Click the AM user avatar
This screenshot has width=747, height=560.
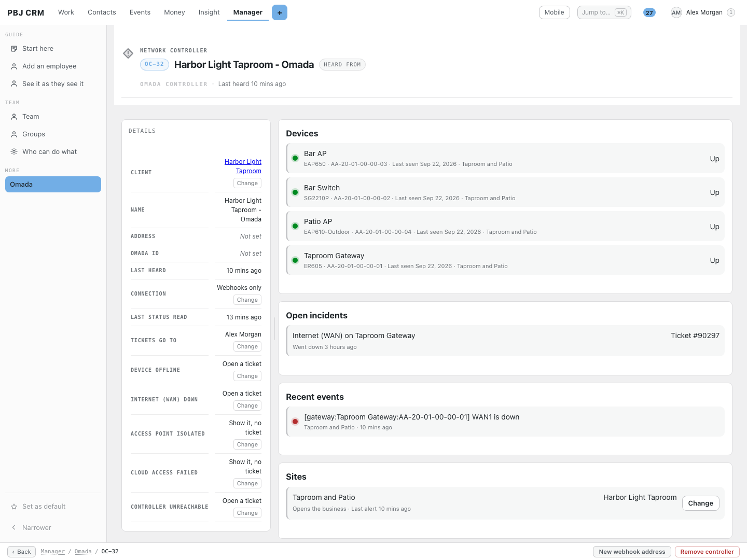click(676, 12)
